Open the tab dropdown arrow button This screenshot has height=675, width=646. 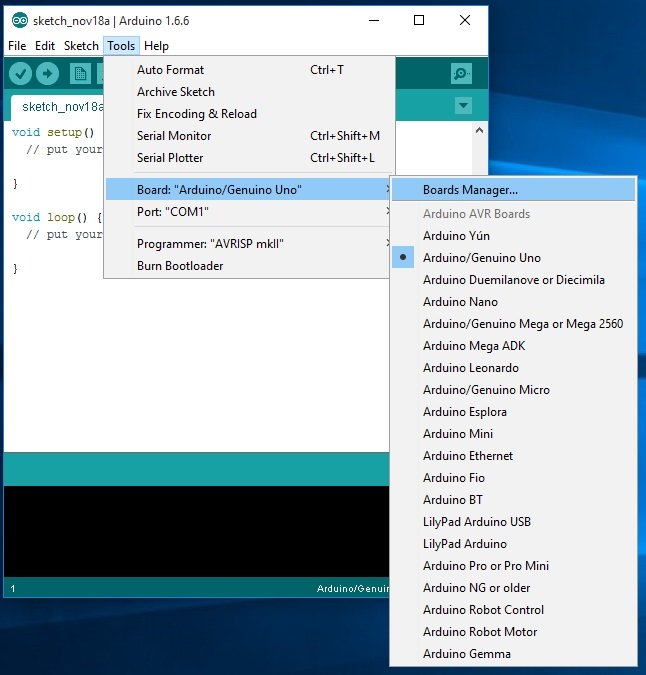pyautogui.click(x=463, y=105)
